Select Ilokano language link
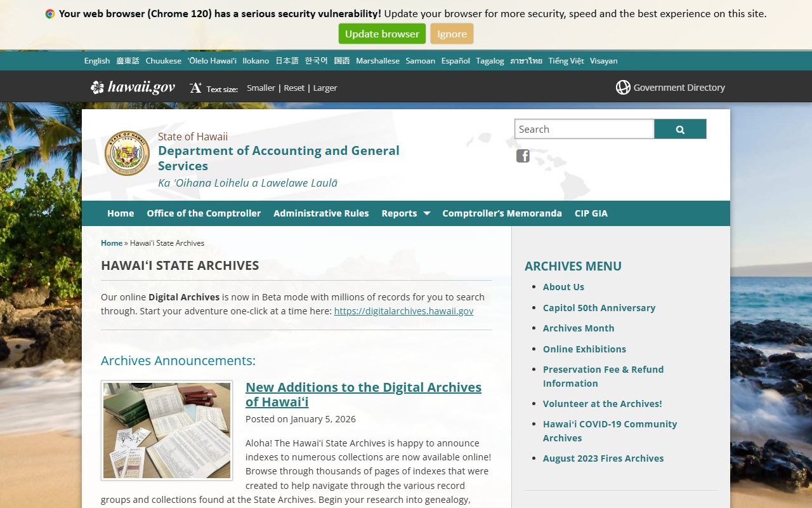 256,61
